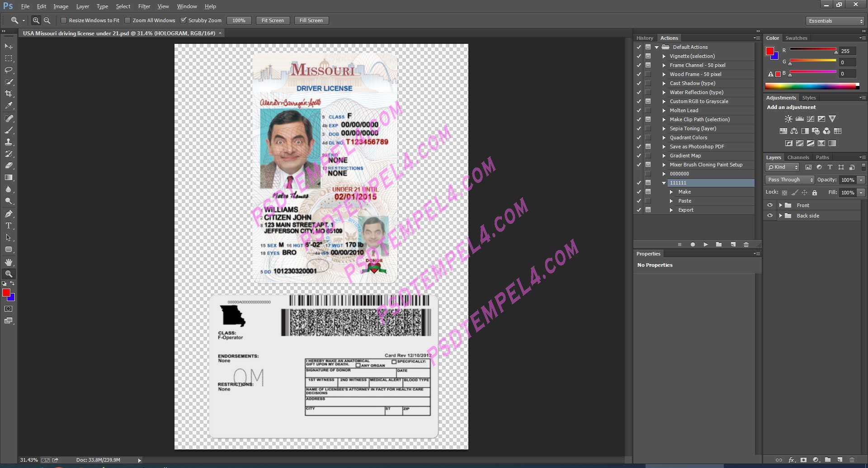Viewport: 868px width, 468px height.
Task: Click the Fit Screen button
Action: click(273, 20)
